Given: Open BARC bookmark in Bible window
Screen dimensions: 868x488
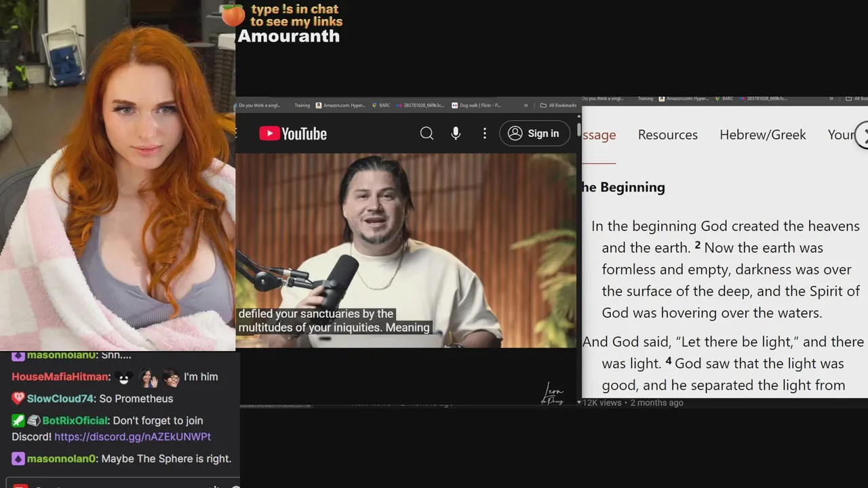Looking at the screenshot, I should click(x=725, y=98).
